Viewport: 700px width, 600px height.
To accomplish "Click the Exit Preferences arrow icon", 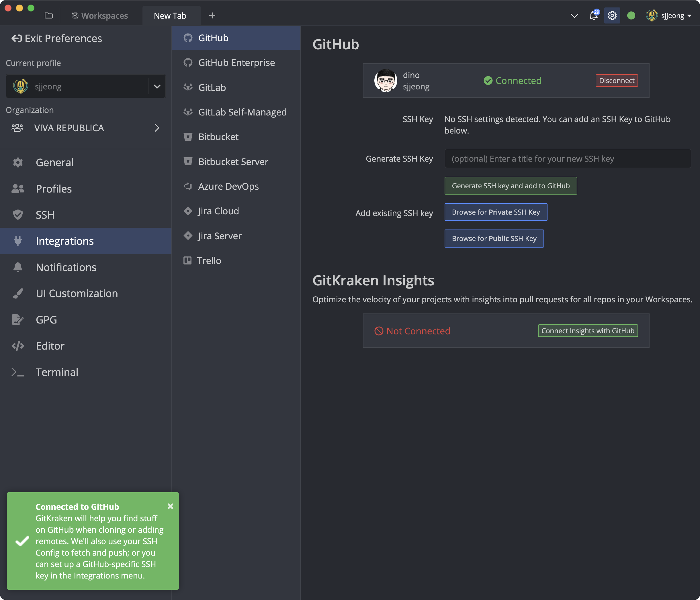I will pyautogui.click(x=17, y=38).
